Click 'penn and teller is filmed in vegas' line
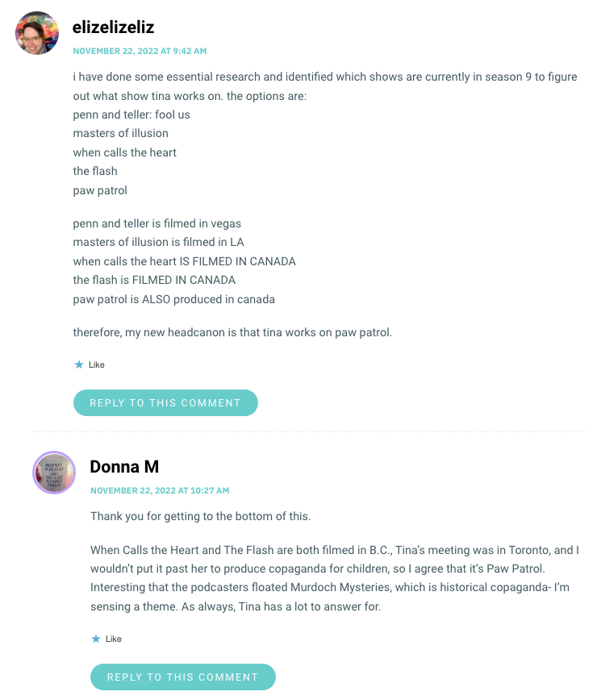Screen dimensions: 601x700 coord(157,223)
